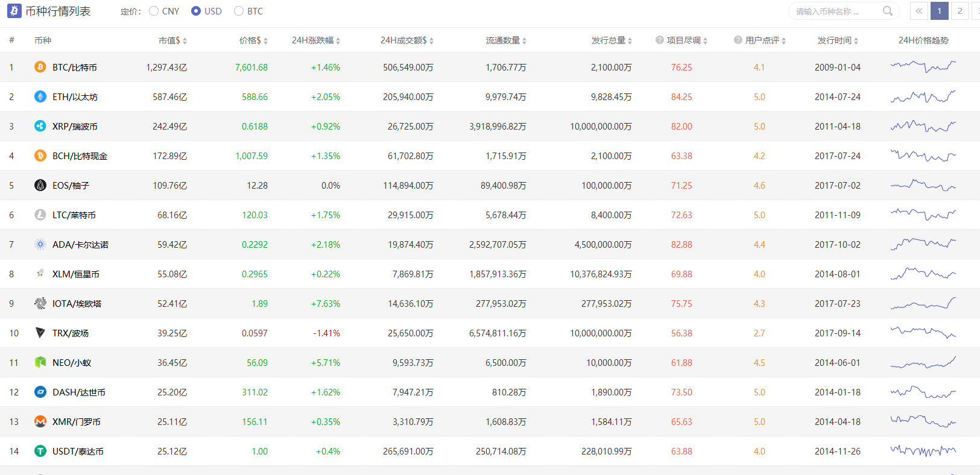Click the BTC 24H price trend chart
Image resolution: width=980 pixels, height=475 pixels.
[923, 66]
